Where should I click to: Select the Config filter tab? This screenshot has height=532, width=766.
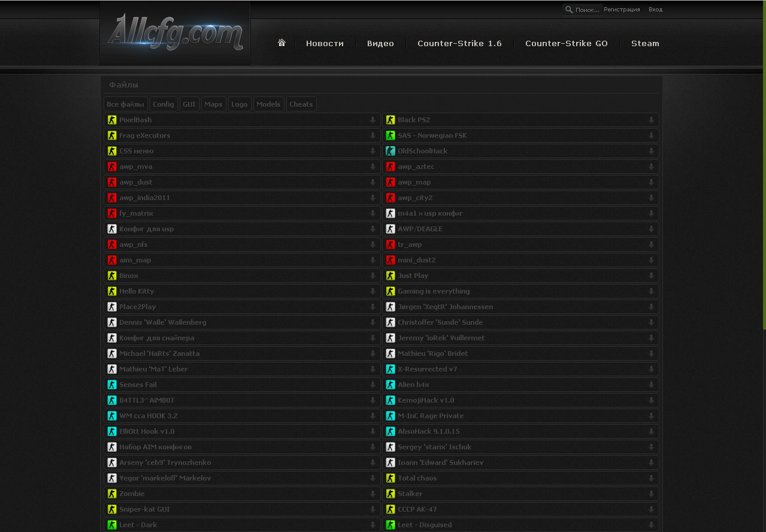pyautogui.click(x=164, y=104)
